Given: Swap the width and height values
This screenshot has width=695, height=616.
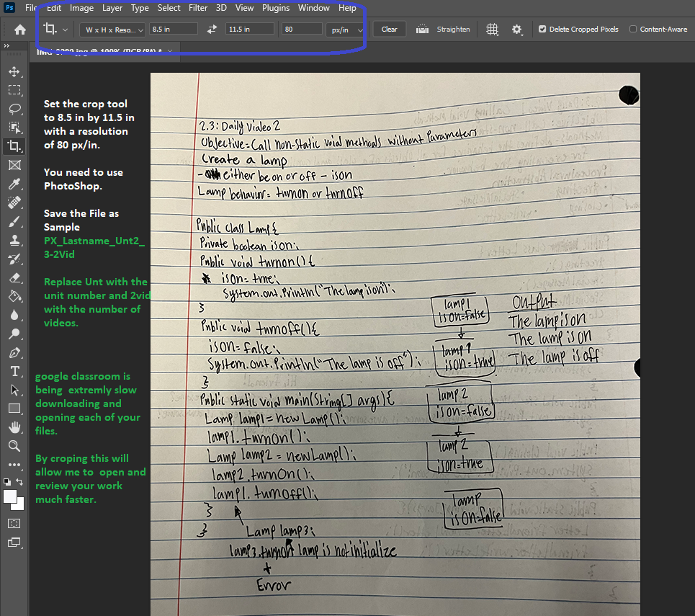Looking at the screenshot, I should (x=212, y=30).
